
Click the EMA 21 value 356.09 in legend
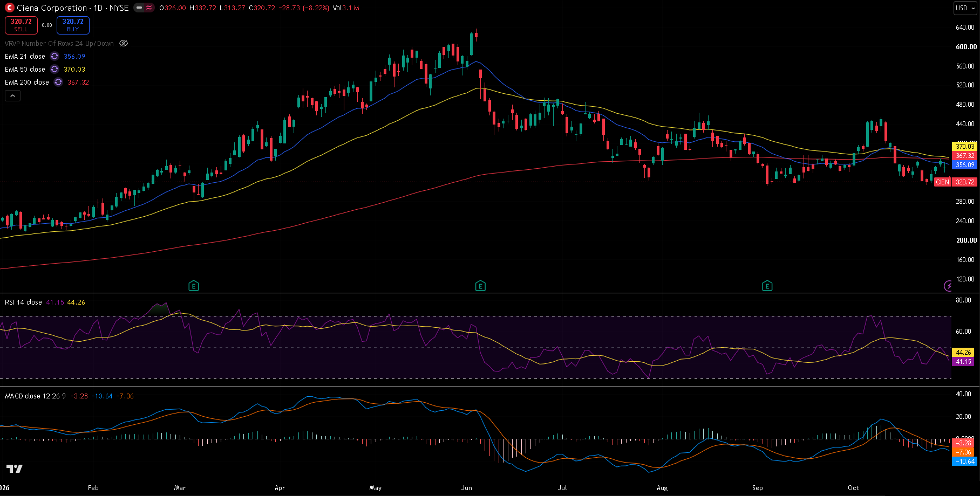pyautogui.click(x=74, y=57)
